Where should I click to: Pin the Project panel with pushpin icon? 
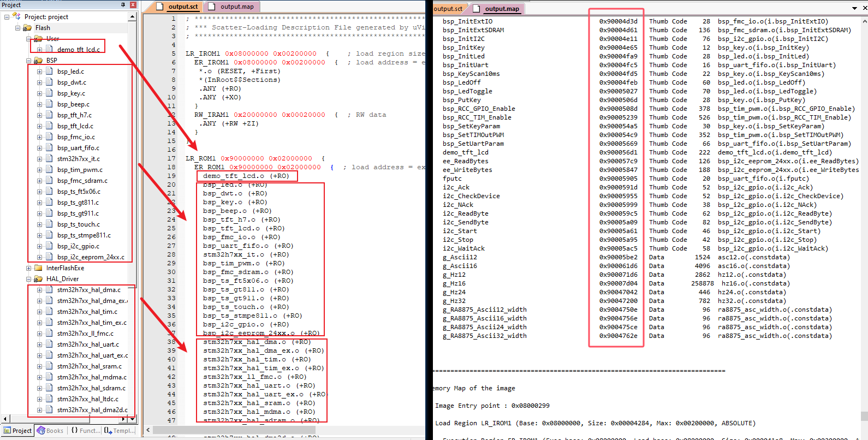123,5
